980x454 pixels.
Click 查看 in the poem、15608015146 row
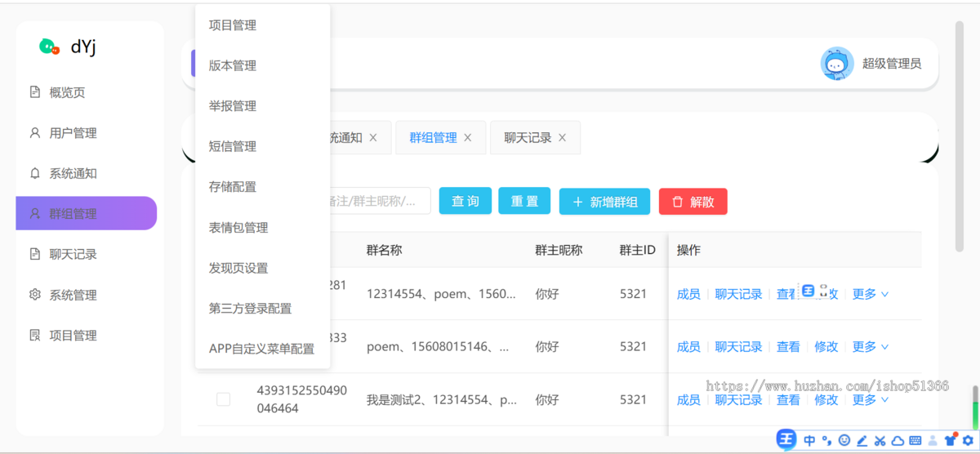pyautogui.click(x=788, y=346)
